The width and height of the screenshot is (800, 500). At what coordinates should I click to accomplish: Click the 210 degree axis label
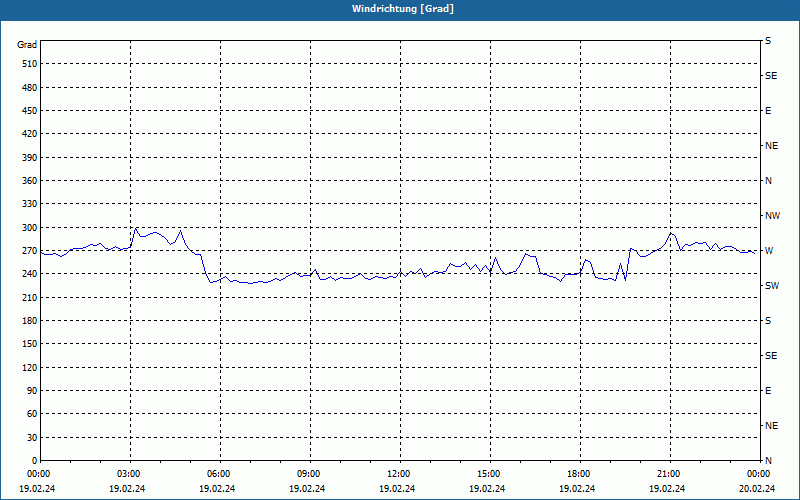coord(29,297)
